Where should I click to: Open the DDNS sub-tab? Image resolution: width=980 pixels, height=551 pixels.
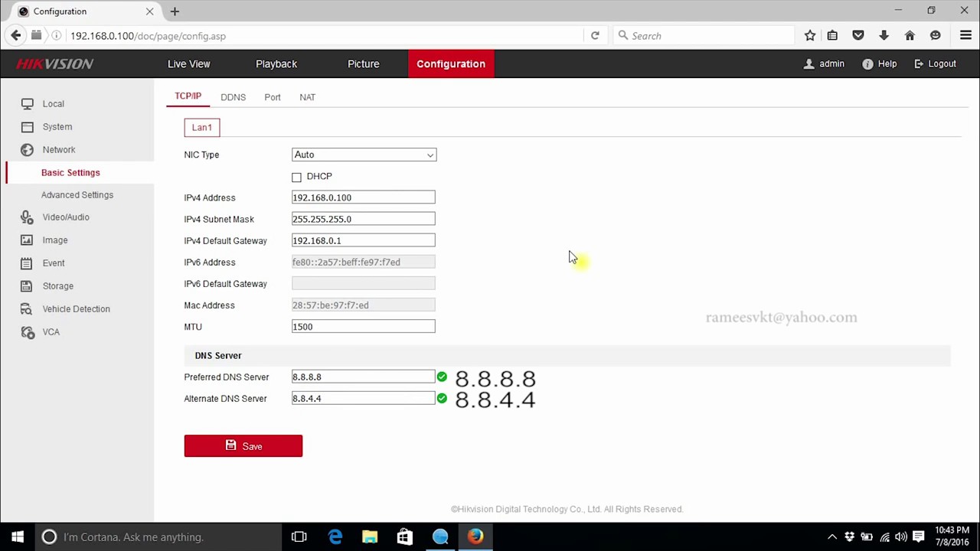233,97
